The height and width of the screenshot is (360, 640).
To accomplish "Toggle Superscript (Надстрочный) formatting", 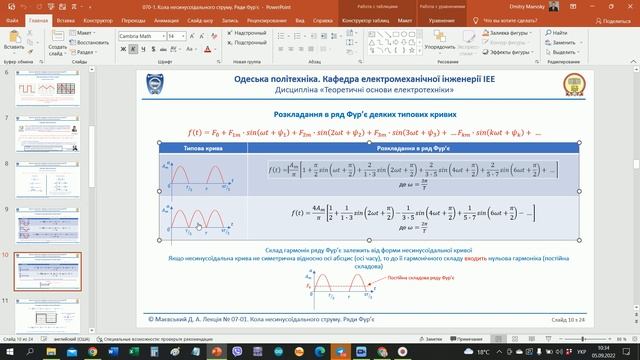I will [x=247, y=33].
